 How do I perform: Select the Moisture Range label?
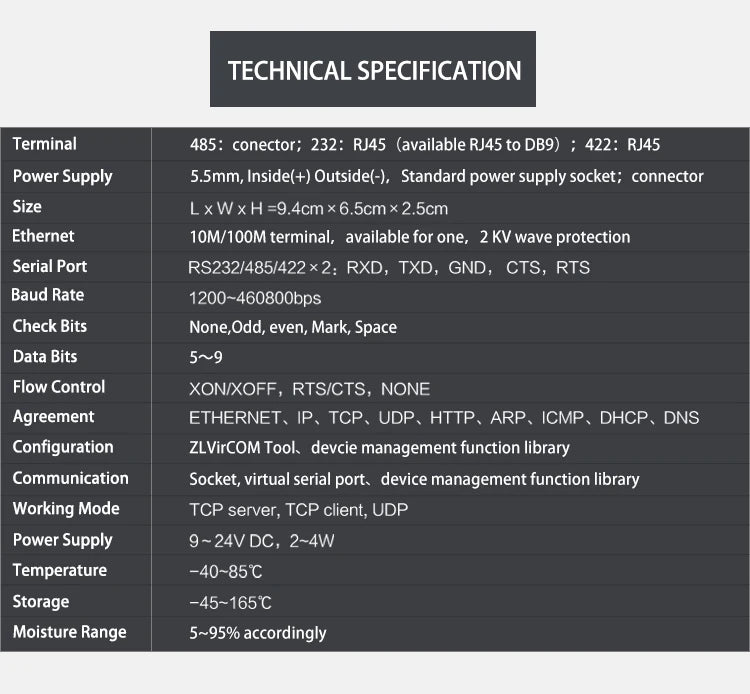click(x=69, y=632)
